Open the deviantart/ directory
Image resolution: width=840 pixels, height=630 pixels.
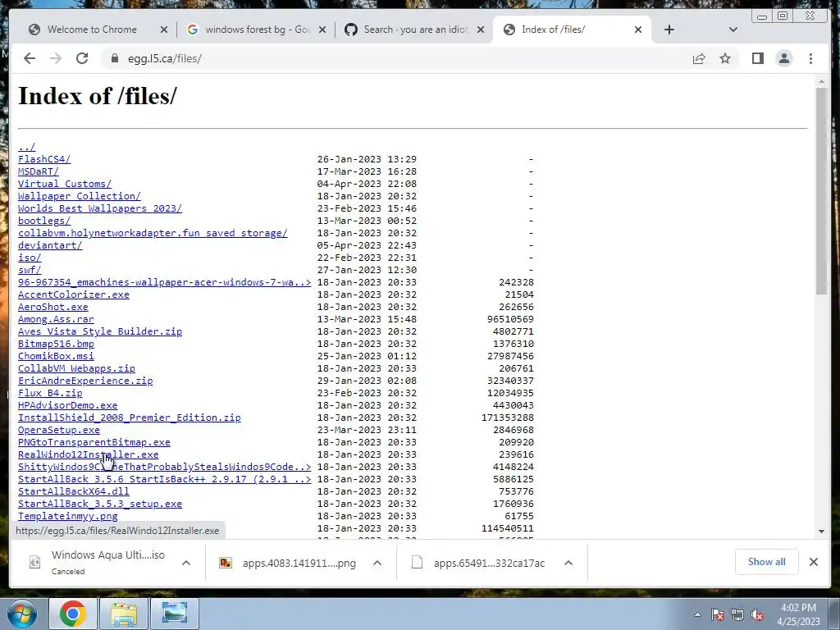(50, 245)
